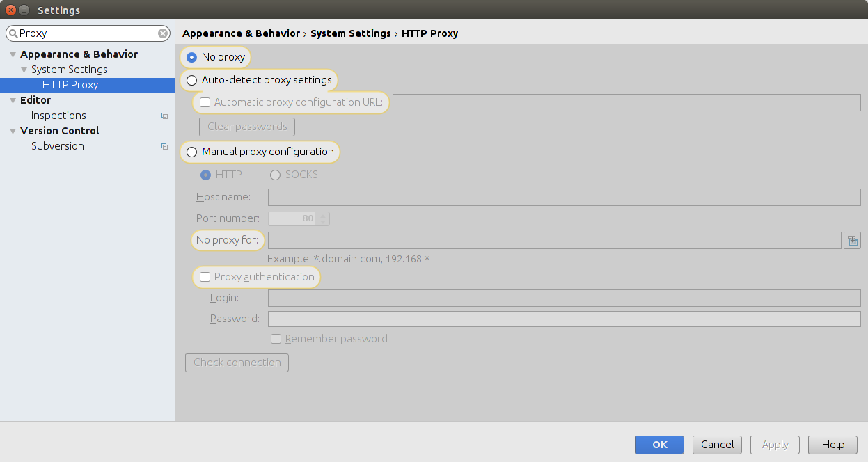This screenshot has height=462, width=868.
Task: Click the Cancel button
Action: tap(717, 445)
